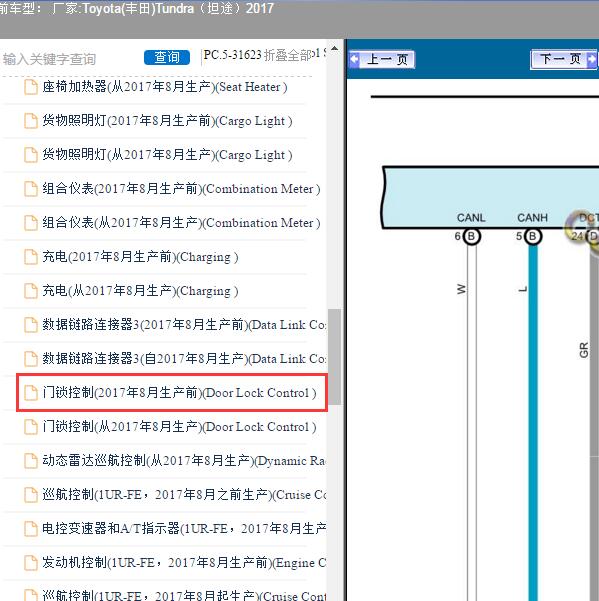This screenshot has height=601, width=599.
Task: Go to next page with 下一页
Action: [564, 59]
